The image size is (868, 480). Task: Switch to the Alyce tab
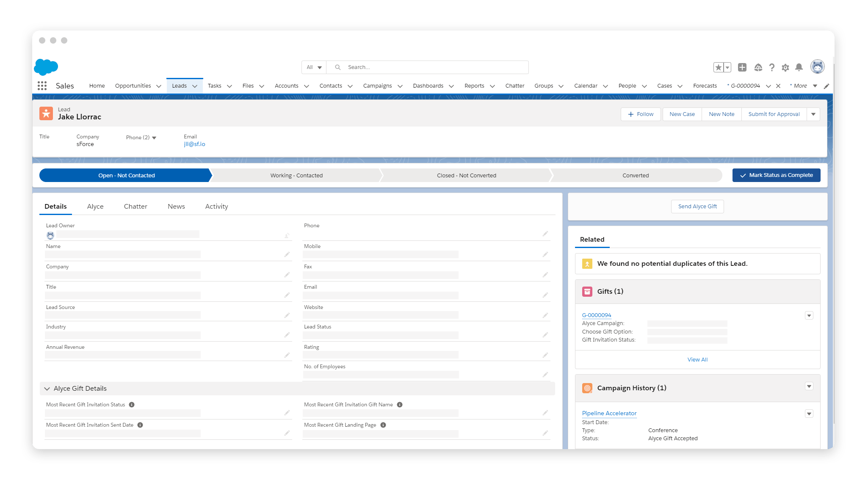click(95, 207)
